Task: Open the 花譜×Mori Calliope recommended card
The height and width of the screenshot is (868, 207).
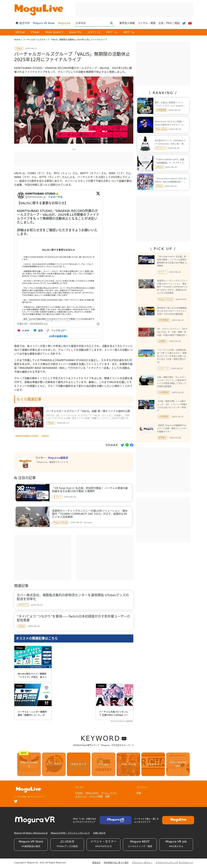Action: tap(114, 702)
